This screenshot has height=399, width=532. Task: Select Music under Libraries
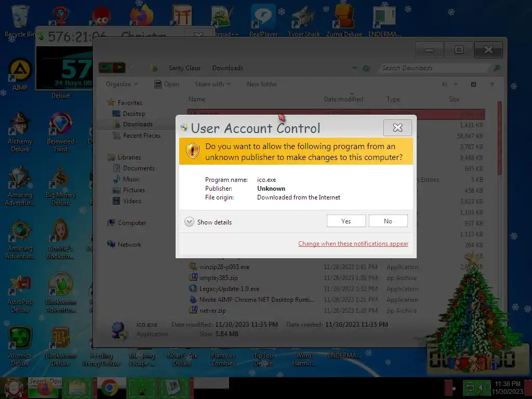tap(126, 179)
